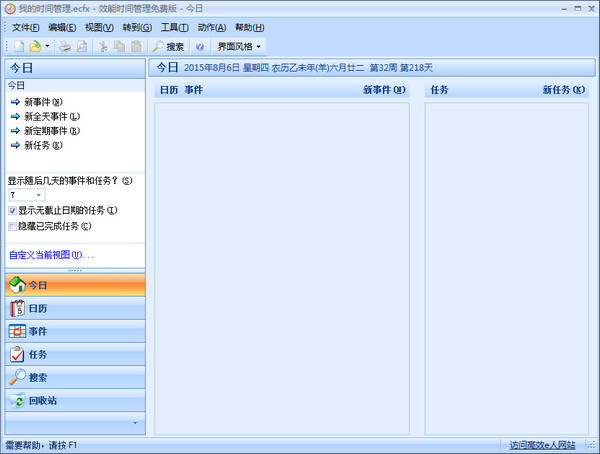The width and height of the screenshot is (600, 454).
Task: Click 新全天事件 in the Today panel
Action: tap(43, 116)
